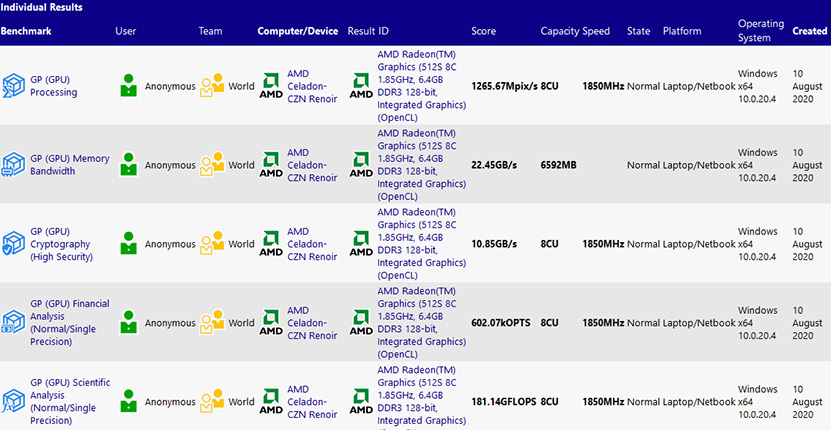Open AMD Celadon-CZN Renoir link in Memory Bandwidth row
This screenshot has width=831, height=430.
pos(312,165)
